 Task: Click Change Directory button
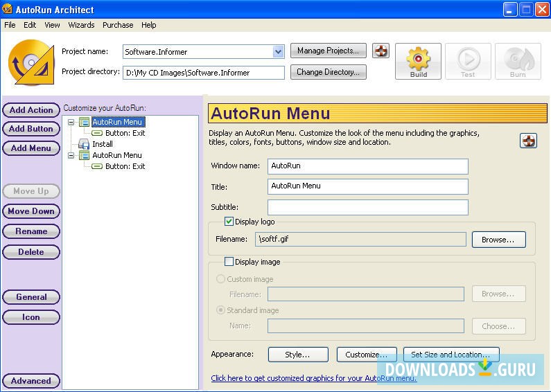tap(329, 72)
